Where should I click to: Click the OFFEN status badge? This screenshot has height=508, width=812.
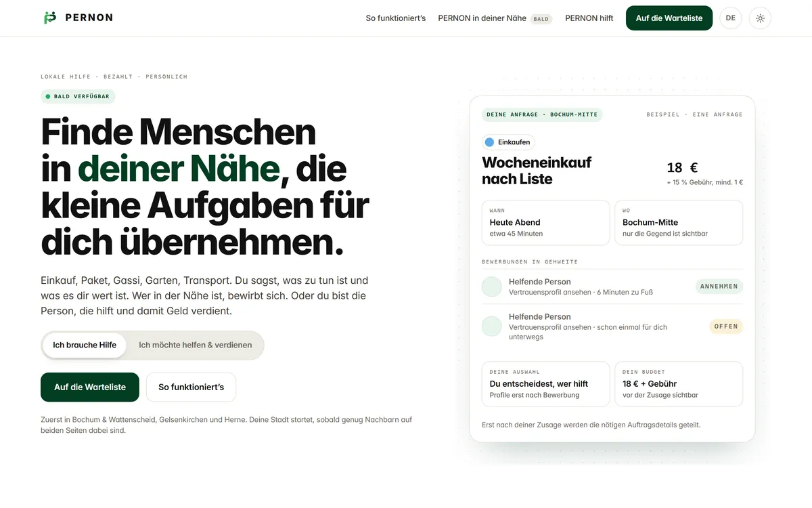click(726, 326)
